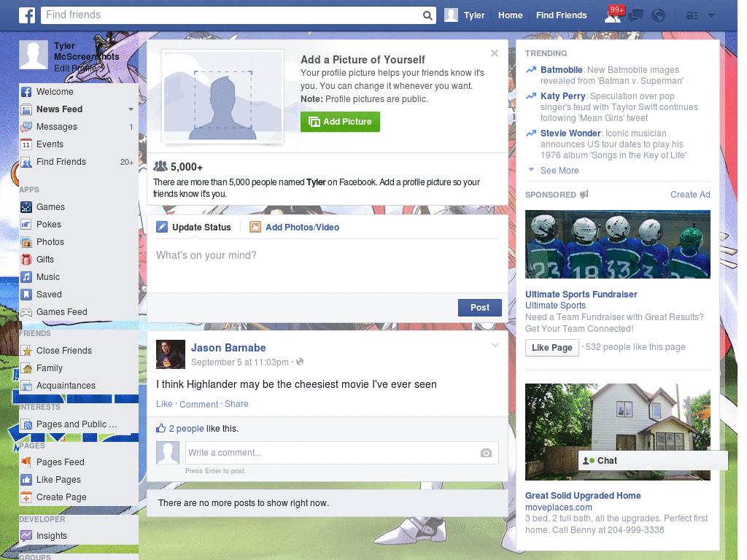Open the Stevie Wonder trending topic
This screenshot has width=747, height=560.
point(570,133)
